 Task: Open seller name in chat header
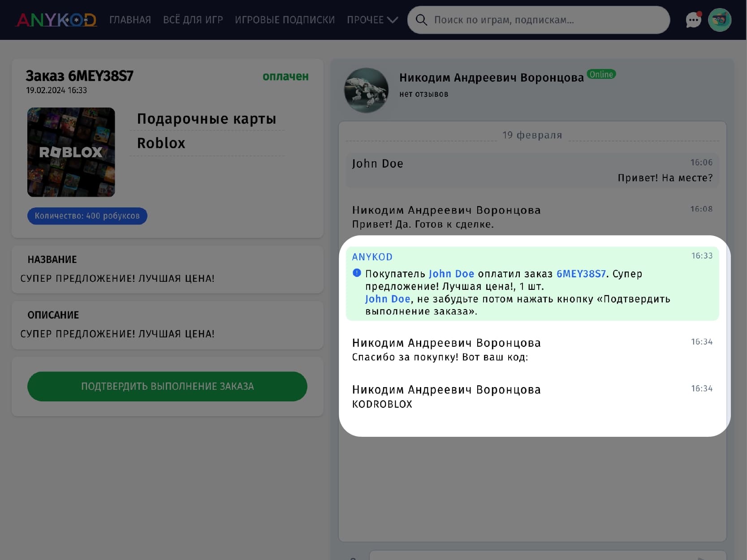click(x=492, y=78)
